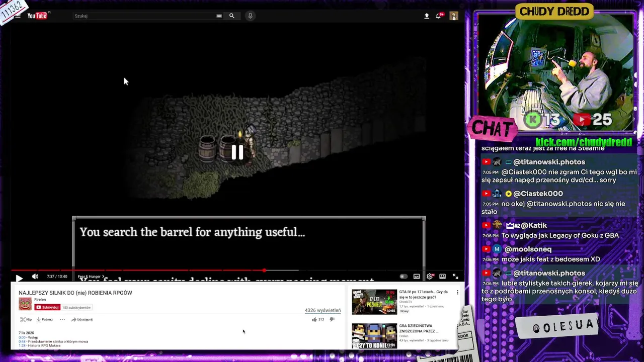The width and height of the screenshot is (644, 362).
Task: Open the Firelen channel avatar
Action: click(25, 304)
